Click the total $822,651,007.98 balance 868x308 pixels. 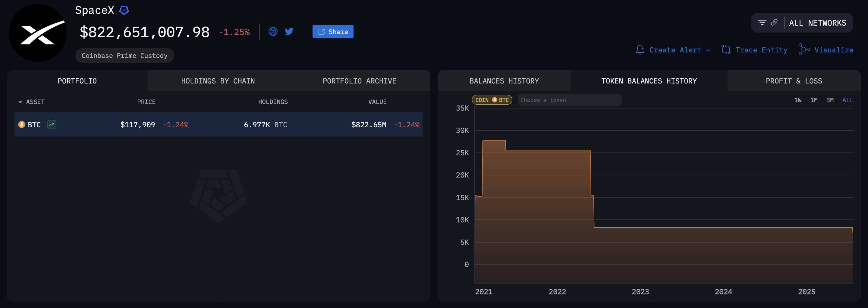(145, 32)
